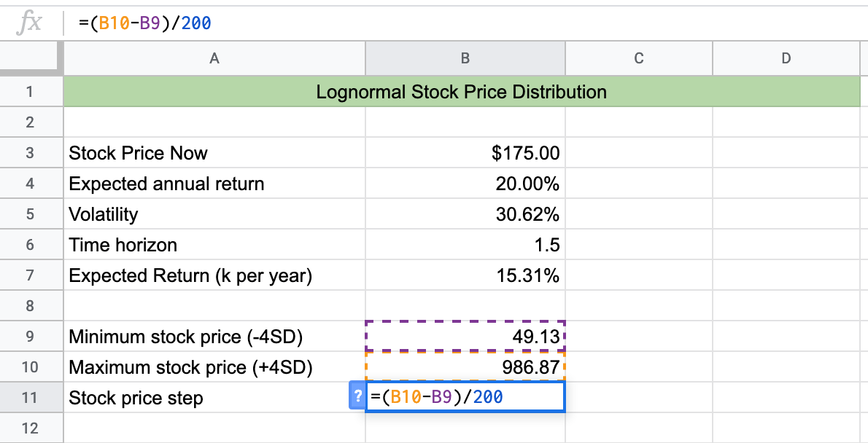Click the 15.31% value cell
Viewport: 868px width, 443px height.
tap(465, 275)
